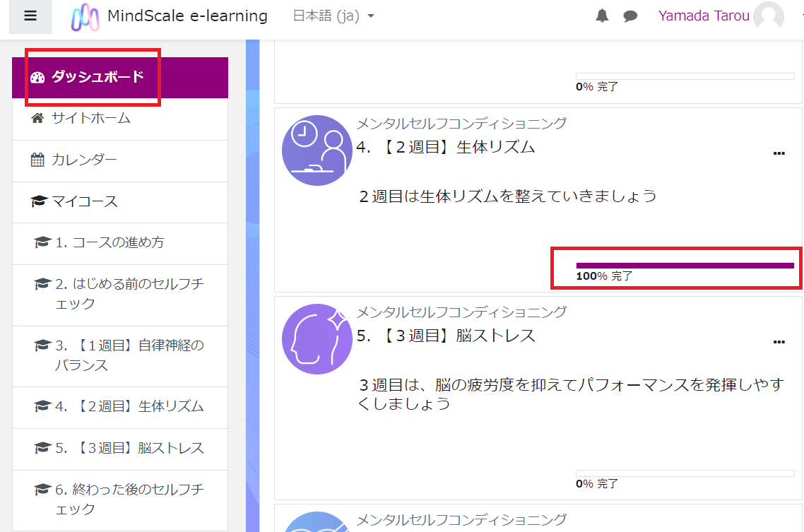Click the graduation cap icon beside マイコース
The image size is (804, 532).
point(40,201)
